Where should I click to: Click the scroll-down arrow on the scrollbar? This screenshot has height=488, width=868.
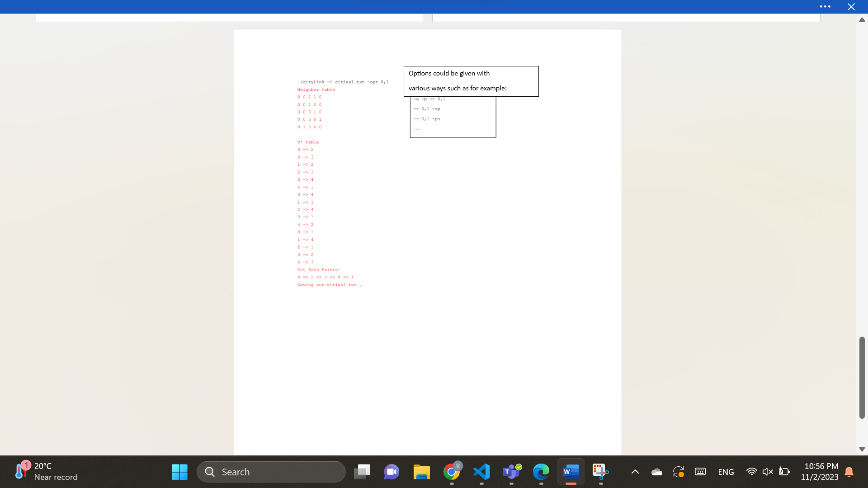(862, 449)
